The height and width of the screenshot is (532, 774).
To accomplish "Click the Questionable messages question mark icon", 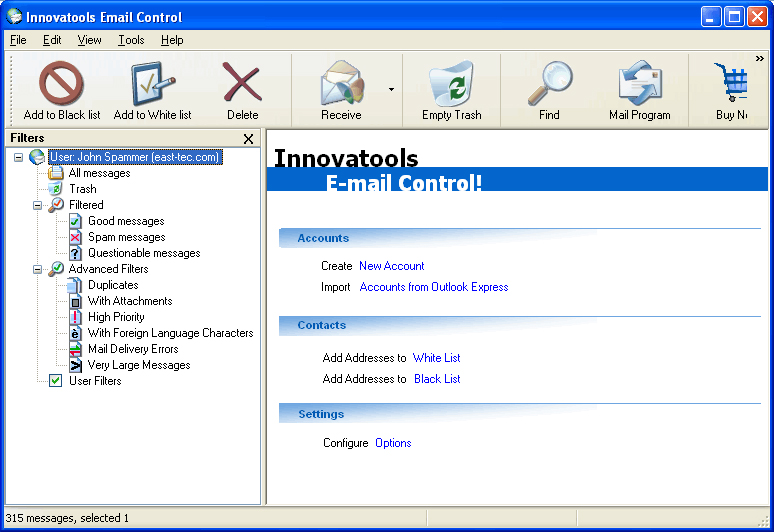I will [x=75, y=253].
